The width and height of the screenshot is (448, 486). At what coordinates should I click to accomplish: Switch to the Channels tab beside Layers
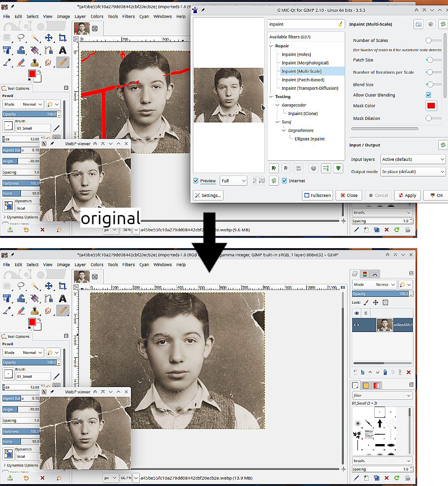click(366, 274)
